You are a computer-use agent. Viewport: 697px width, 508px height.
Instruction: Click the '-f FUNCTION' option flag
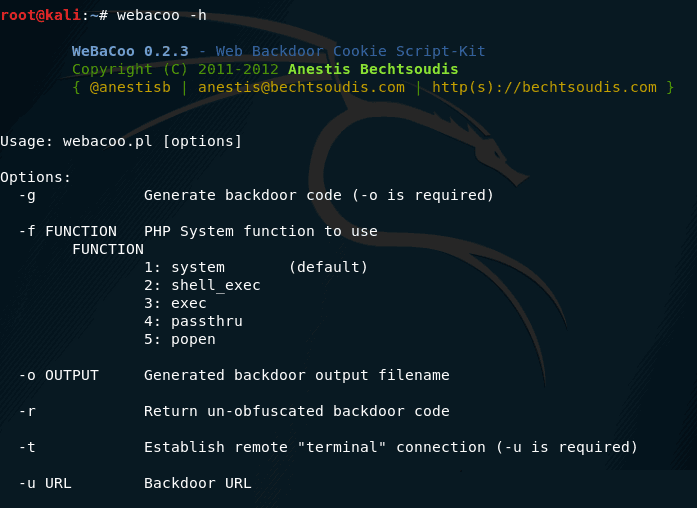[x=68, y=232]
